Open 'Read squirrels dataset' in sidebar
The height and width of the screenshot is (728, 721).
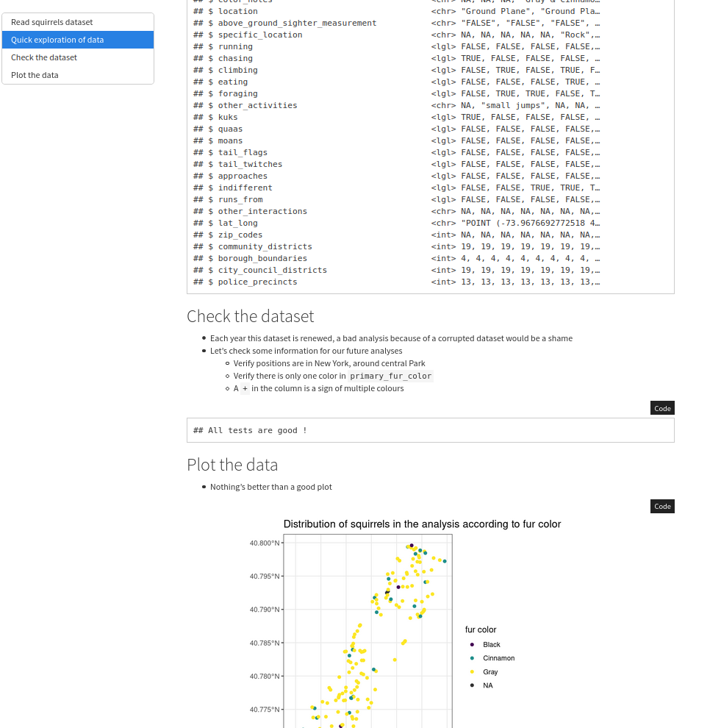tap(78, 22)
